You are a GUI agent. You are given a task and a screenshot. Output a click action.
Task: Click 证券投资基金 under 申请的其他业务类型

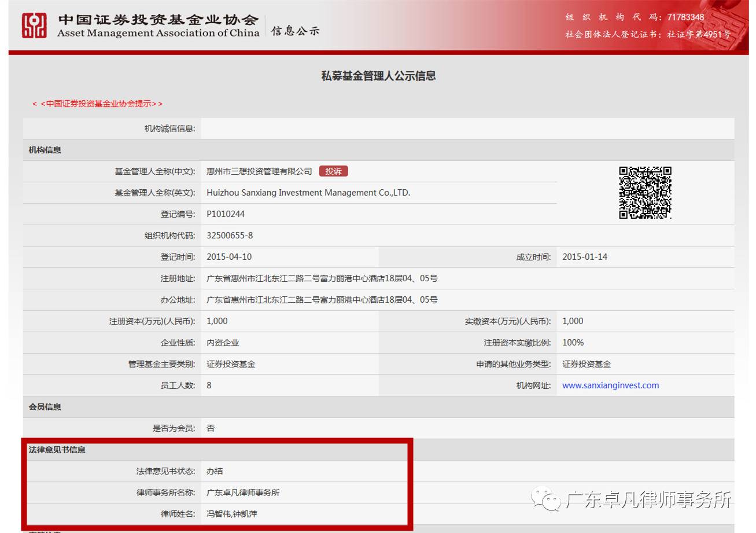pyautogui.click(x=587, y=364)
